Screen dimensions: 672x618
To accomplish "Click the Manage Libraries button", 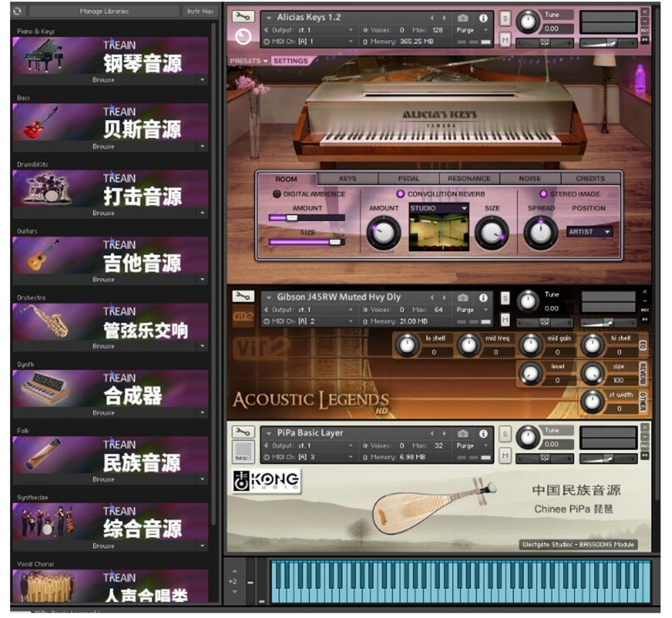I will coord(104,11).
